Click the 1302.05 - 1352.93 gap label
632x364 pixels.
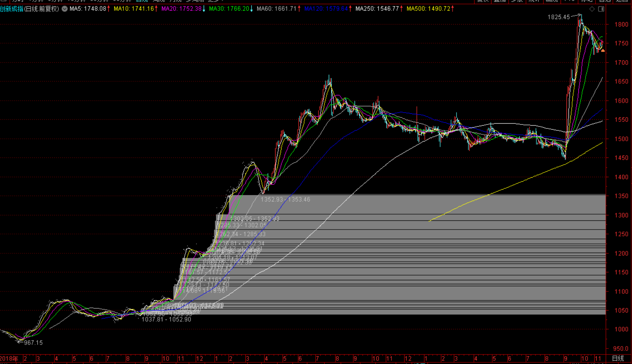point(254,219)
